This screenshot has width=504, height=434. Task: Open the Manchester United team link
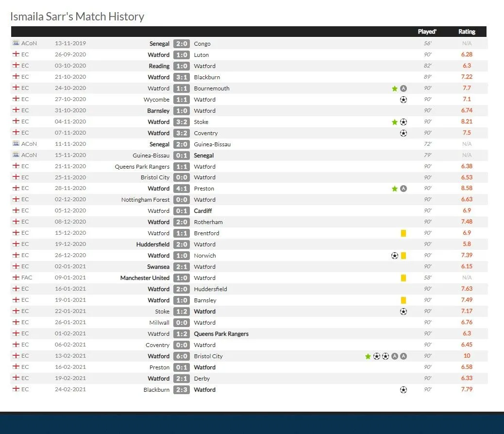(x=145, y=278)
